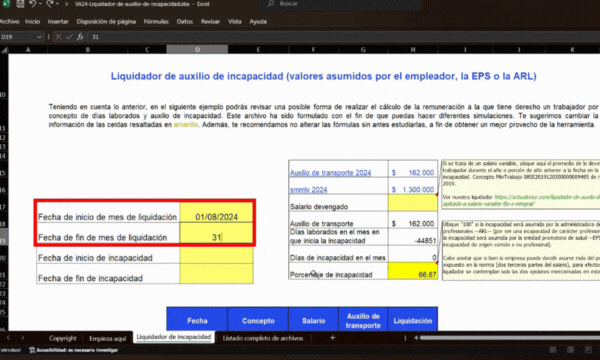Open the smmlv 2024 link

click(308, 189)
